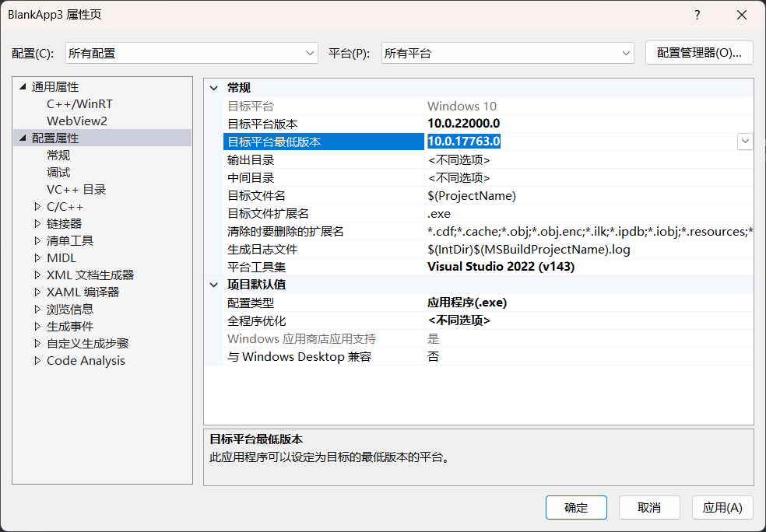The height and width of the screenshot is (532, 766).
Task: Collapse the 常规 property group
Action: click(x=215, y=88)
